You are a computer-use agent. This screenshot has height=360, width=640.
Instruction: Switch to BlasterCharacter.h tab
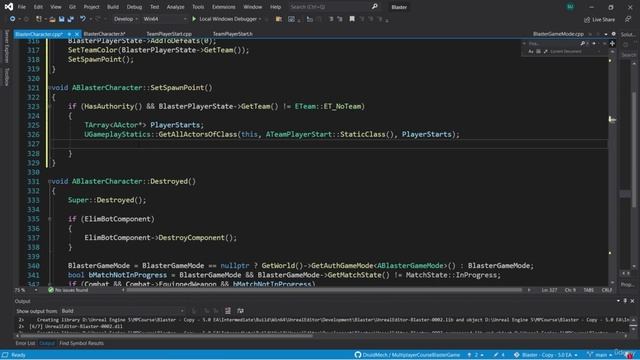coord(104,34)
